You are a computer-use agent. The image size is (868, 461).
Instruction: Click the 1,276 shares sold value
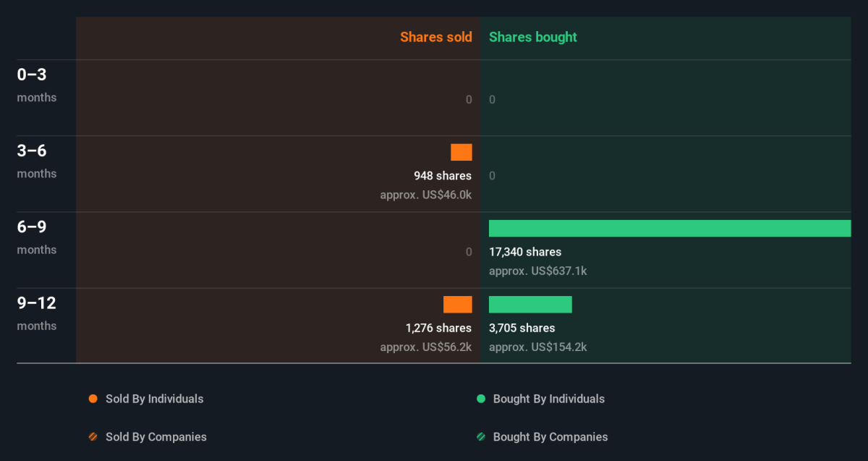click(438, 328)
